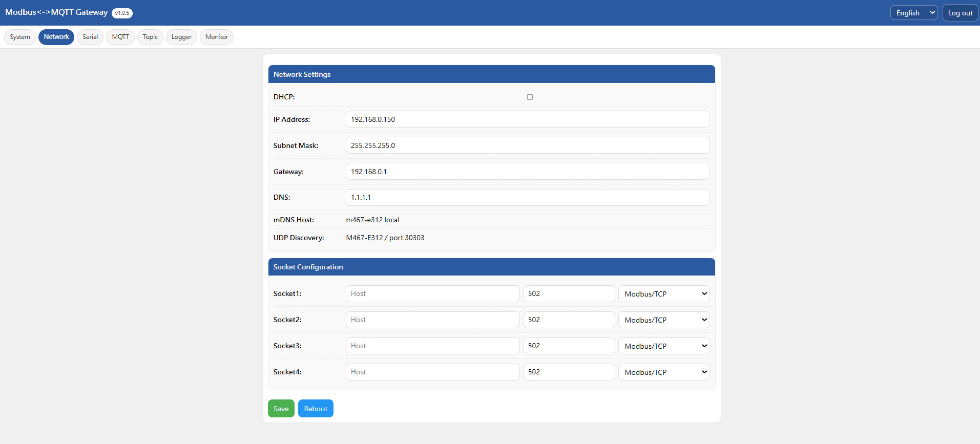Open the English language dropdown
This screenshot has width=980, height=444.
[x=913, y=13]
